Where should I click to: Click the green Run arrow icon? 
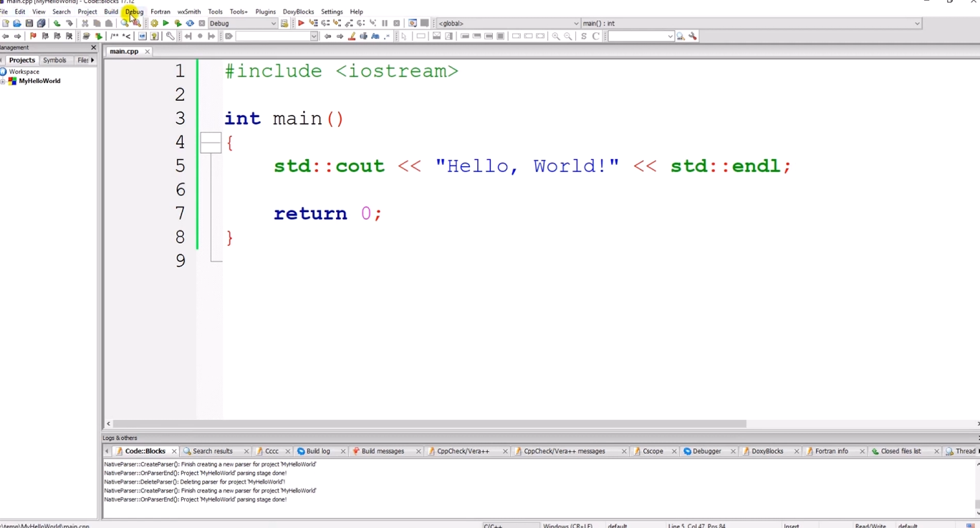tap(166, 24)
